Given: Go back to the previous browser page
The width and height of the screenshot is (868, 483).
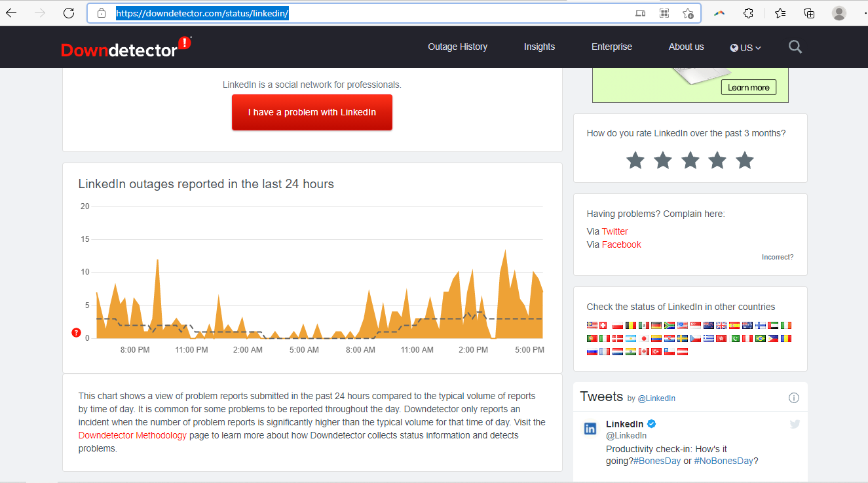Looking at the screenshot, I should (11, 13).
